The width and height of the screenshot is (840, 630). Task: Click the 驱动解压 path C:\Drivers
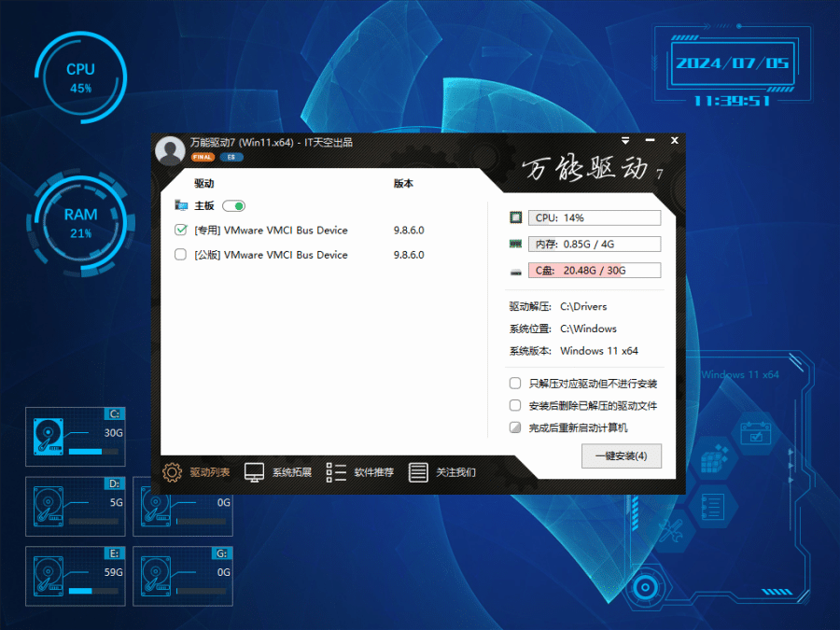[x=583, y=306]
